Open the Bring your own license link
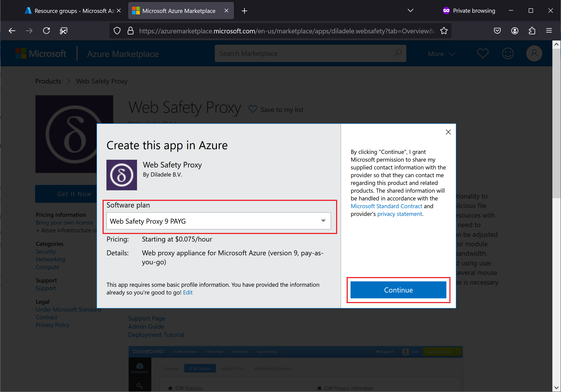 64,223
